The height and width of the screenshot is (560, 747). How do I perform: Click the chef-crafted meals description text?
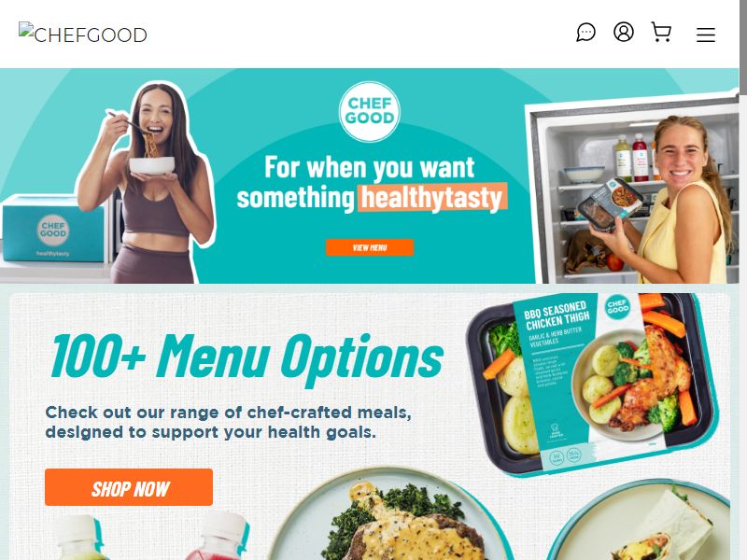coord(228,422)
